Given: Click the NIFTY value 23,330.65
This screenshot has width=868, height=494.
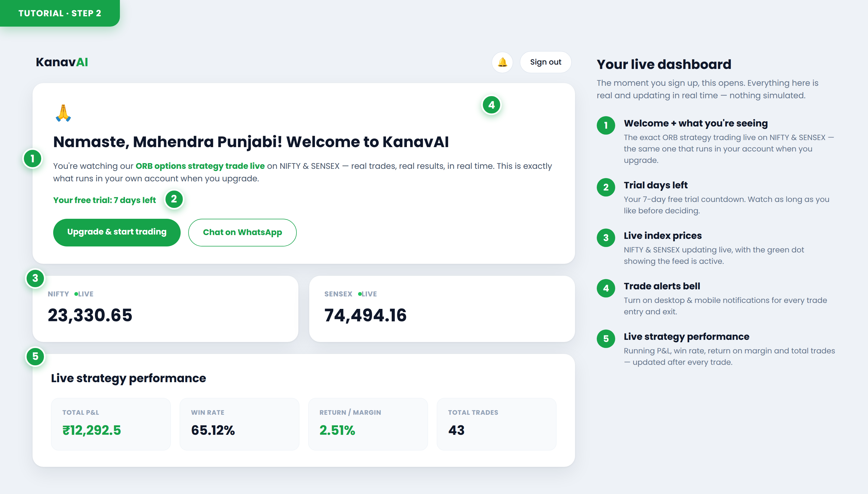Looking at the screenshot, I should [90, 315].
